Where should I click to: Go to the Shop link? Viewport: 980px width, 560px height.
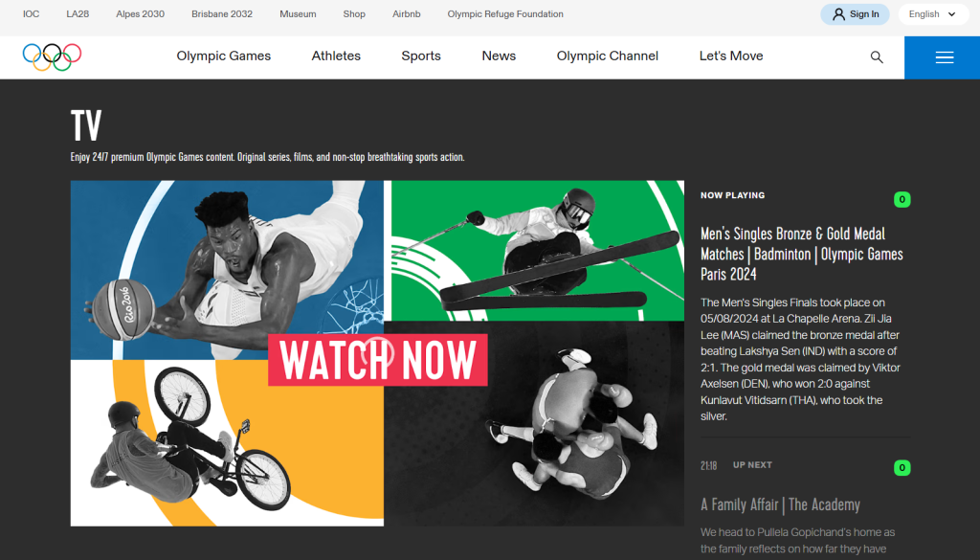click(354, 13)
